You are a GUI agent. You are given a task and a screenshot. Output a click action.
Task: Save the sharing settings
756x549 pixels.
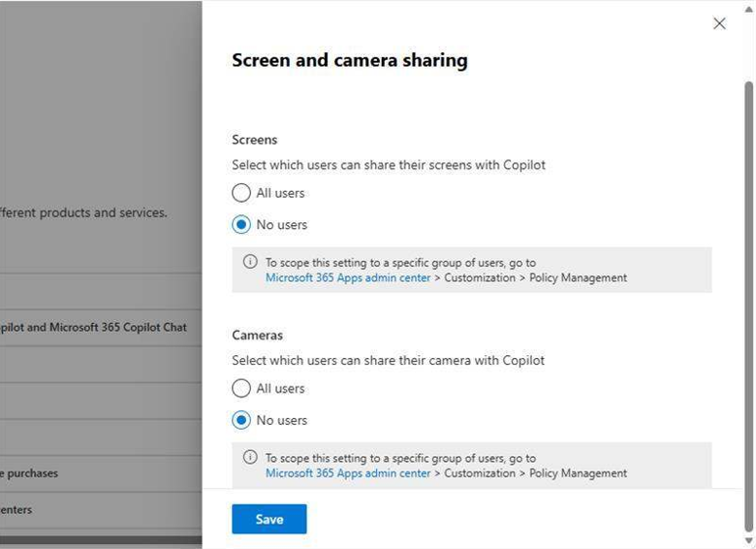[269, 519]
